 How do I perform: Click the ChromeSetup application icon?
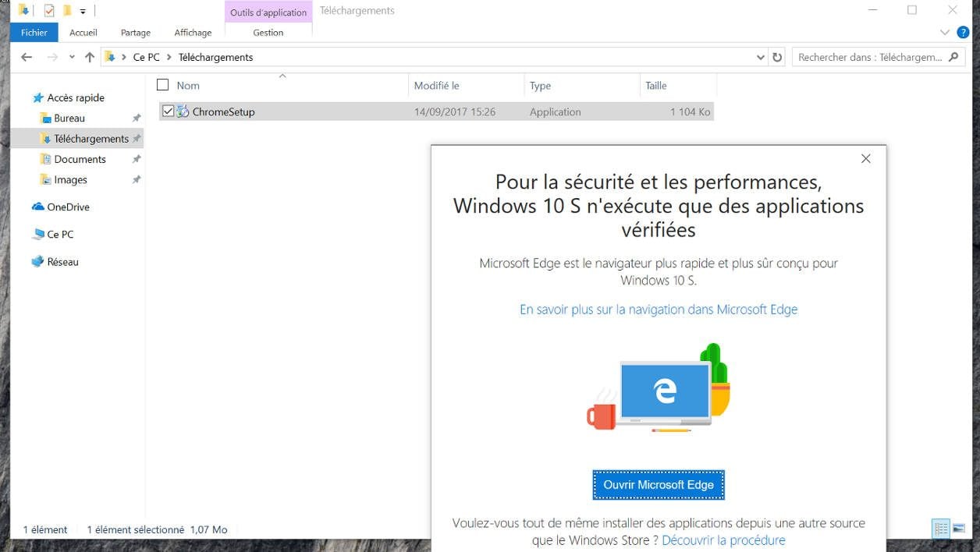point(183,111)
